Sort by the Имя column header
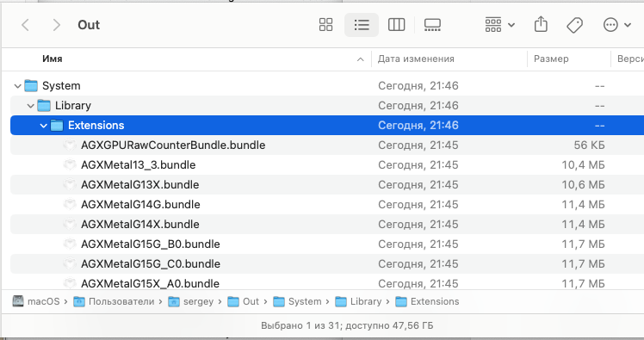This screenshot has height=340, width=644. [x=53, y=59]
